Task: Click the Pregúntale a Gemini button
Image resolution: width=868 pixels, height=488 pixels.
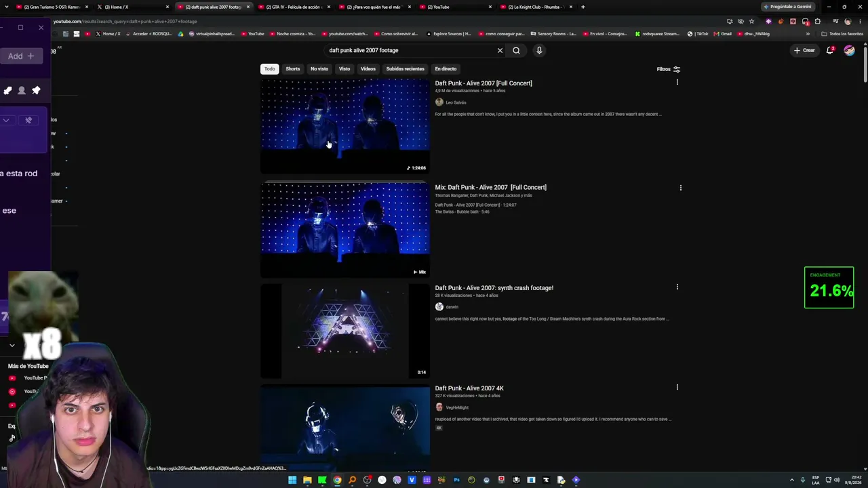Action: point(787,7)
